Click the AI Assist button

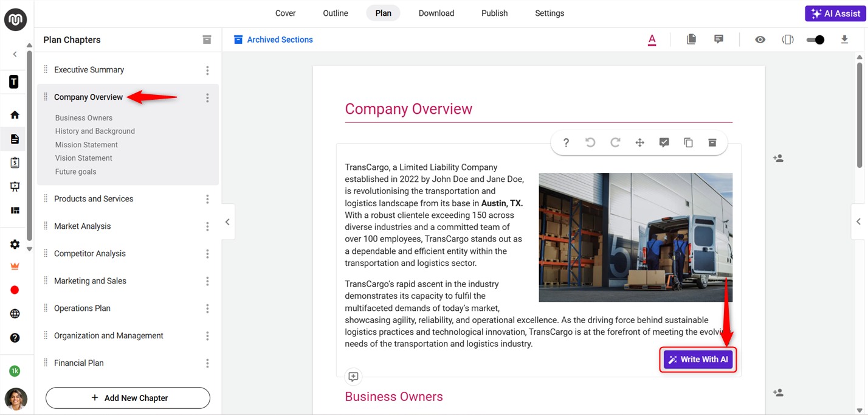tap(835, 13)
